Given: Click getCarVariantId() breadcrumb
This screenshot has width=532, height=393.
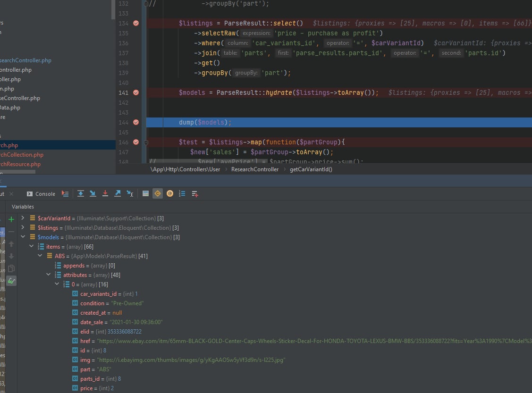Looking at the screenshot, I should pyautogui.click(x=311, y=169).
